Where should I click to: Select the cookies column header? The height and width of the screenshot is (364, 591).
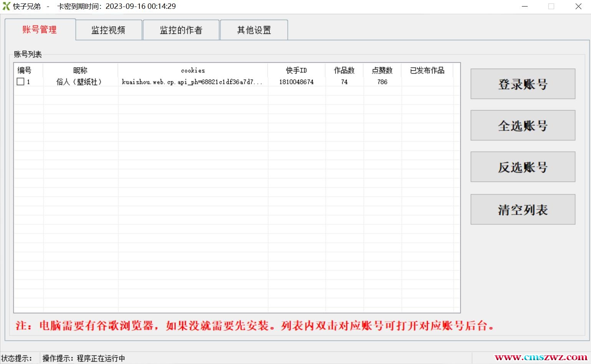click(193, 70)
